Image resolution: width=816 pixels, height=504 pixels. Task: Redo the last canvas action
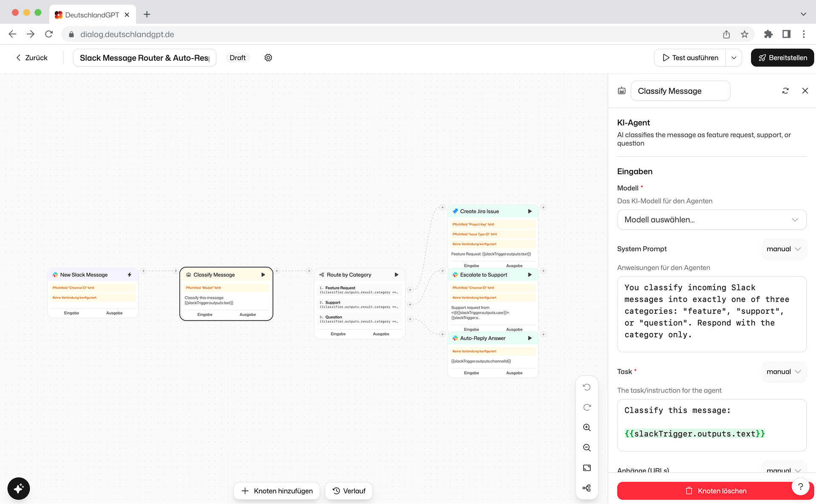tap(587, 407)
